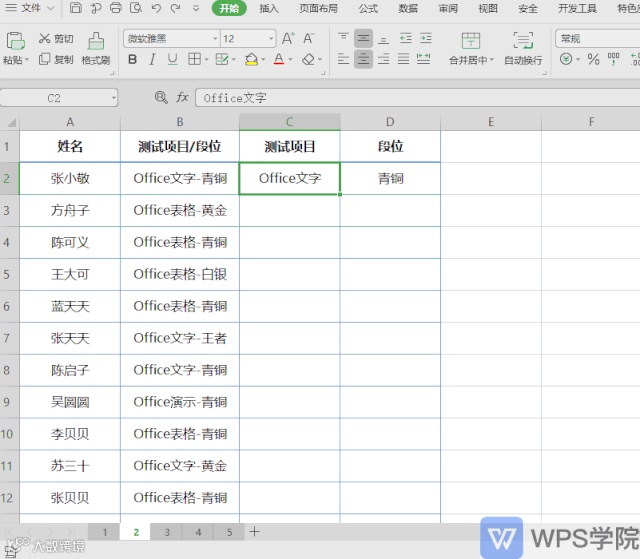Screen dimensions: 640x559
Task: Open the 合并居中 dropdown arrow
Action: pyautogui.click(x=492, y=60)
